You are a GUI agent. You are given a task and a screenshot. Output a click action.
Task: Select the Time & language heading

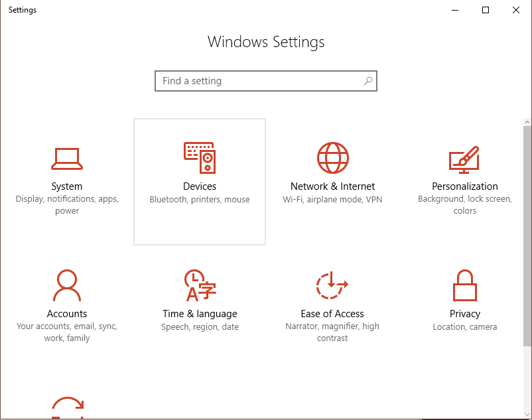click(x=200, y=314)
